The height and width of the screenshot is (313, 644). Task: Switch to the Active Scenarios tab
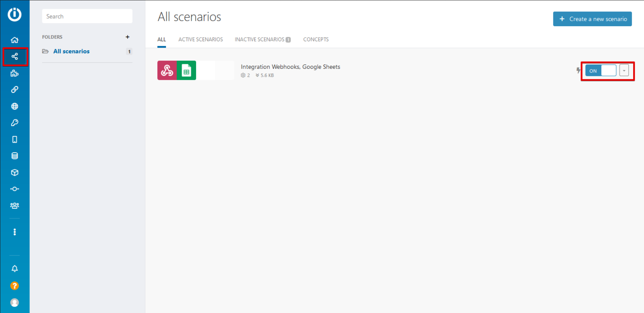(200, 39)
